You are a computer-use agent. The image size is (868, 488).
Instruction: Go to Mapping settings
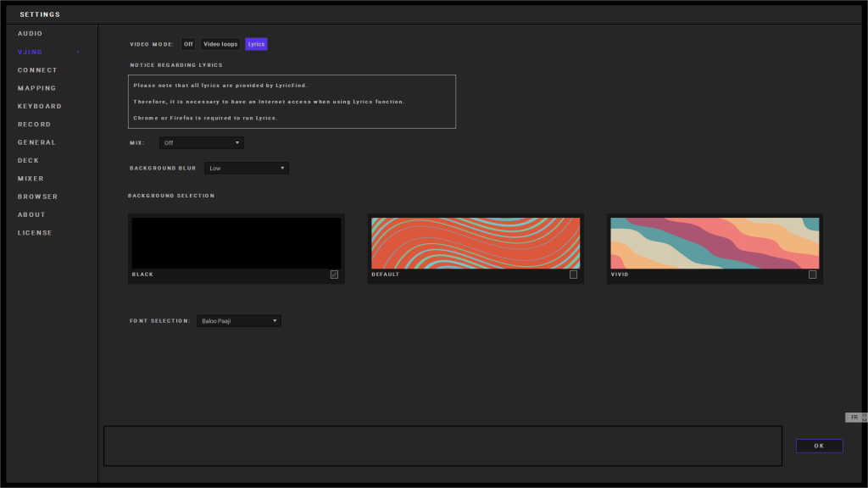(x=37, y=88)
